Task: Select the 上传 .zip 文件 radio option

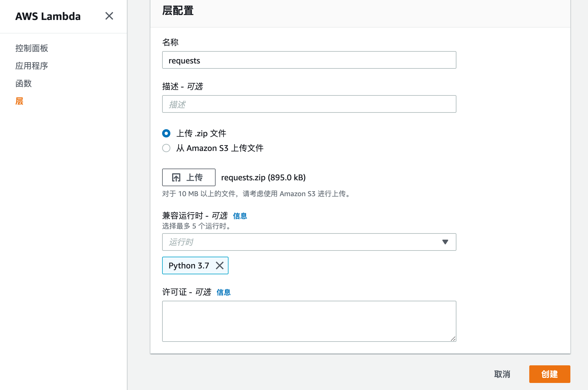Action: pyautogui.click(x=166, y=133)
